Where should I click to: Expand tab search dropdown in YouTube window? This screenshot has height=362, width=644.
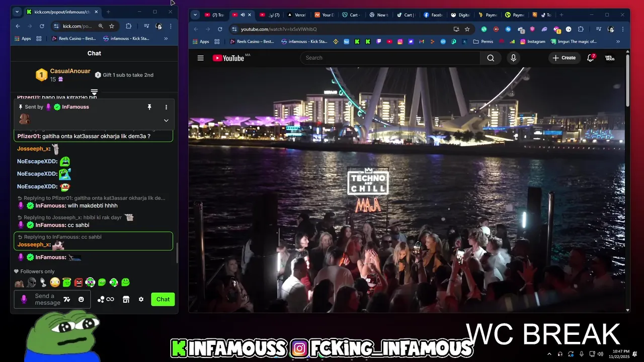195,15
